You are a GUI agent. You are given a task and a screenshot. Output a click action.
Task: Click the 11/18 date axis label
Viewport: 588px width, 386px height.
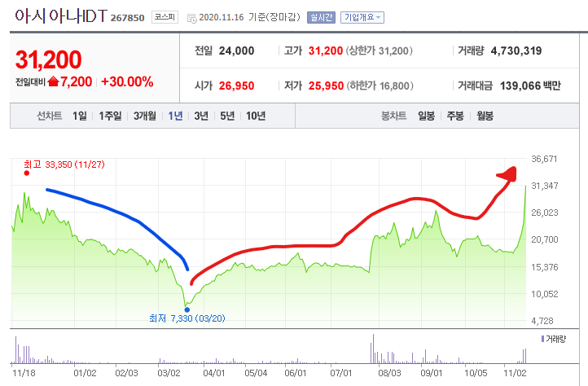click(x=24, y=373)
